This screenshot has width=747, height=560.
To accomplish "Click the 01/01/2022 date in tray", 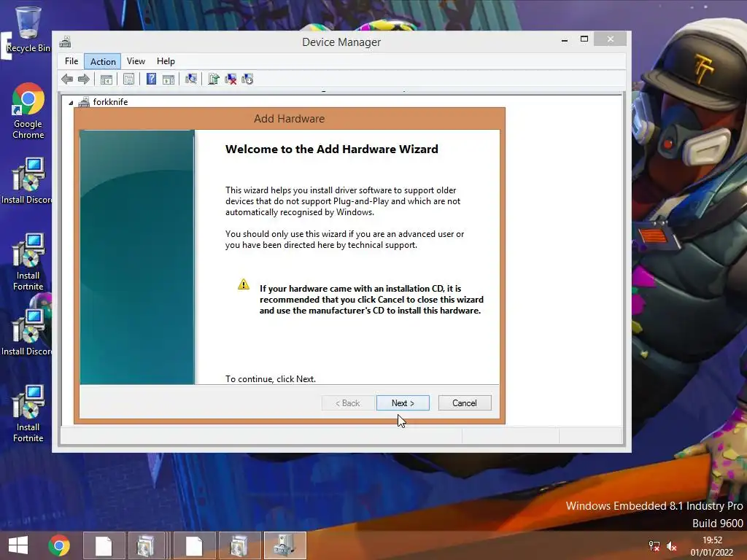I will 712,553.
